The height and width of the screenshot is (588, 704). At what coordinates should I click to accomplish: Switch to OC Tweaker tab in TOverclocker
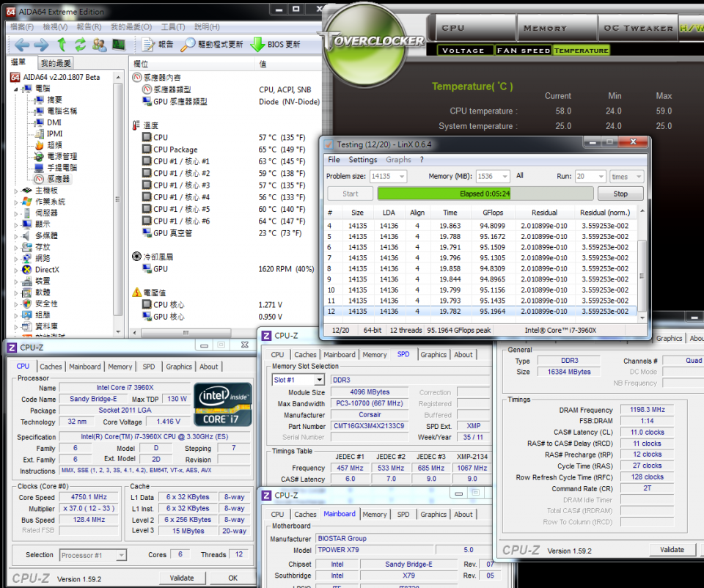coord(637,28)
